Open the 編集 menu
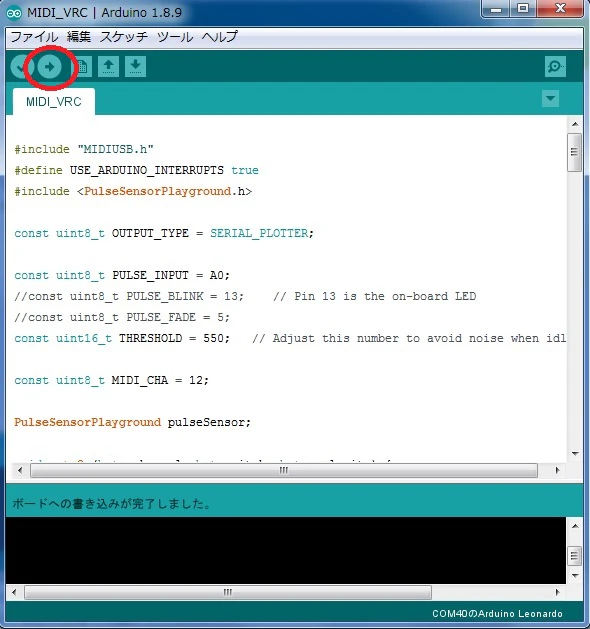 coord(79,37)
